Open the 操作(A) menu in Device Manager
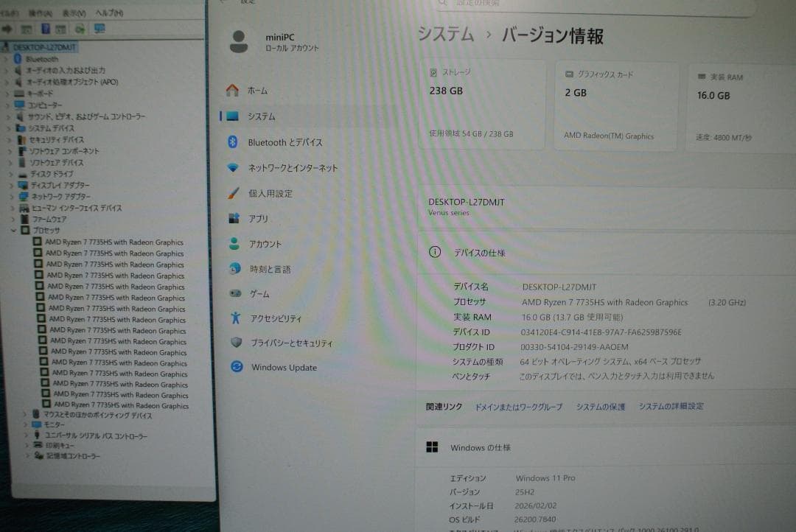 pos(40,13)
